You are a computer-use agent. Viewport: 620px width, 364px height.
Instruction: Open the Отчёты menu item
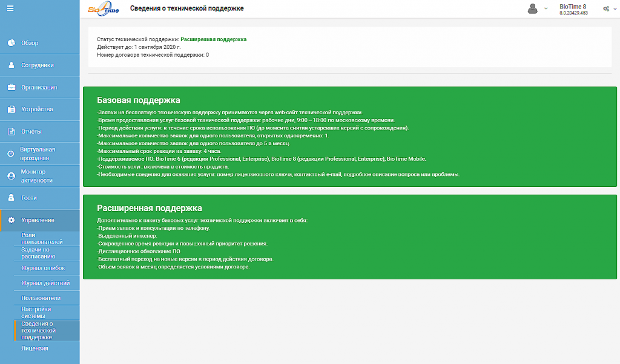point(39,131)
